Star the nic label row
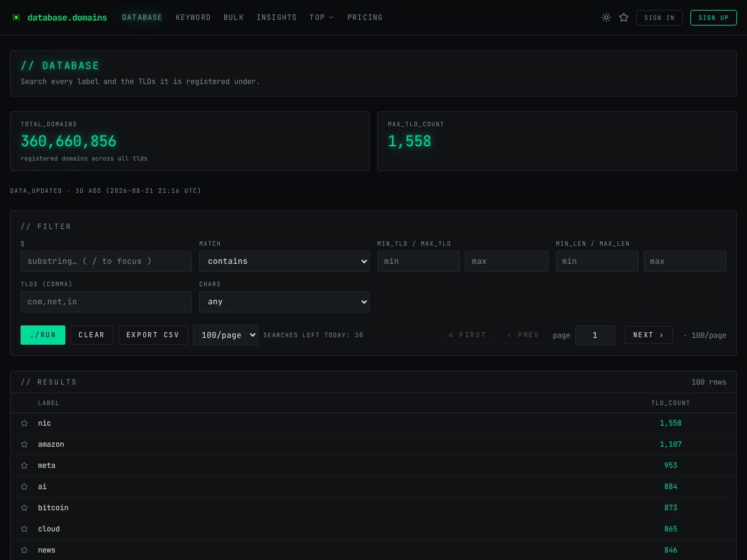747x560 pixels. click(x=24, y=423)
